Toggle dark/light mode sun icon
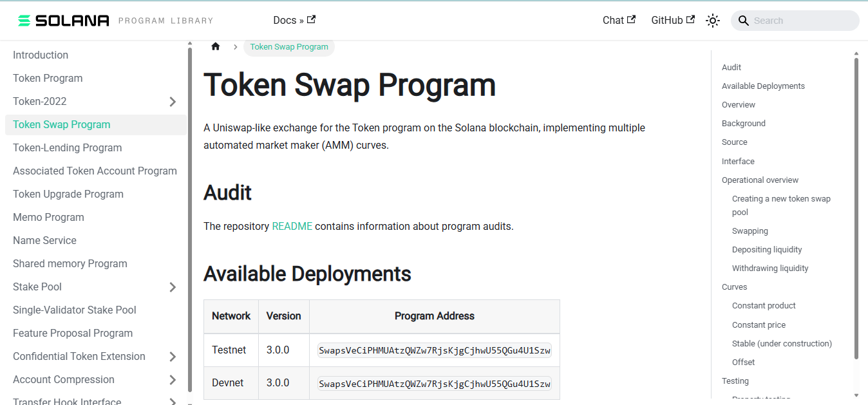This screenshot has width=868, height=405. click(712, 21)
